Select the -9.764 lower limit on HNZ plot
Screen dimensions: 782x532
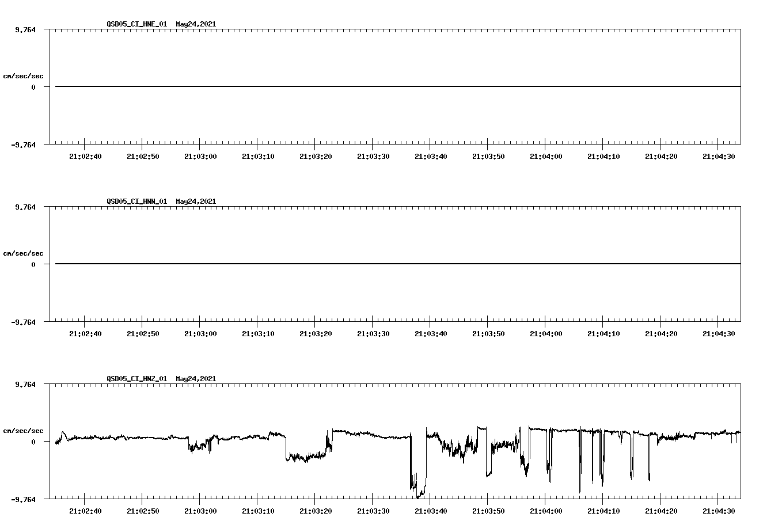tap(22, 500)
